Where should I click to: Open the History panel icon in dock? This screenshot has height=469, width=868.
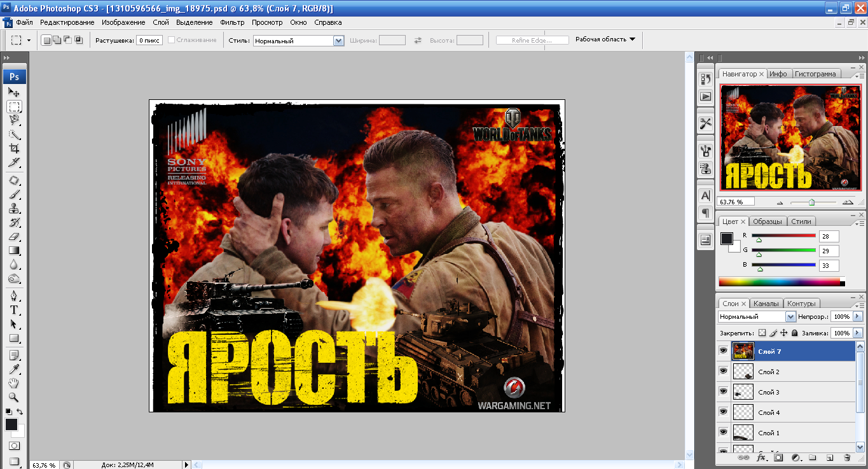point(705,79)
